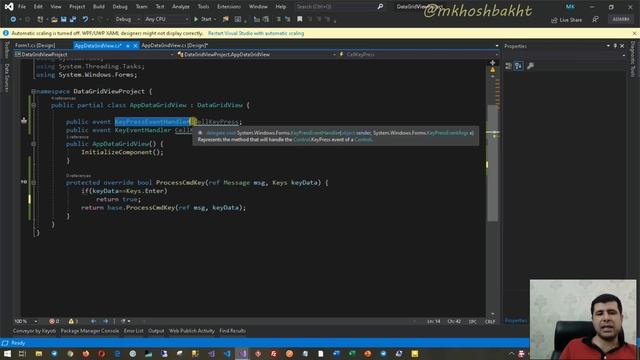
Task: Click the Task View taskbar icon
Action: (22, 353)
